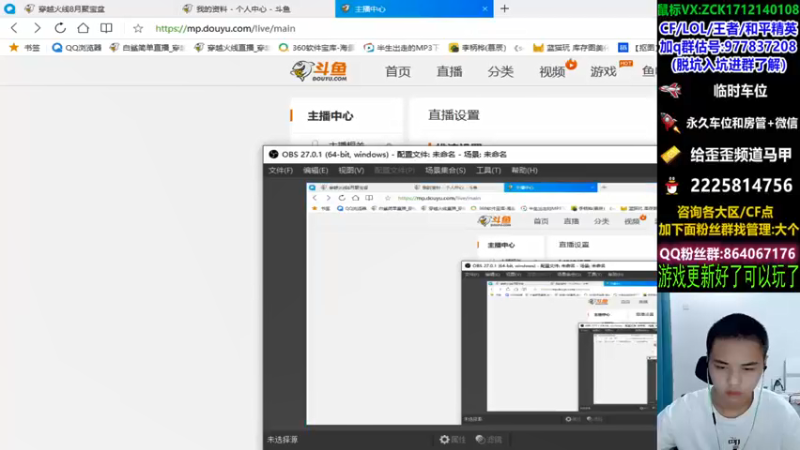Open OBS 帮助(H) menu
The image size is (800, 450).
[524, 170]
